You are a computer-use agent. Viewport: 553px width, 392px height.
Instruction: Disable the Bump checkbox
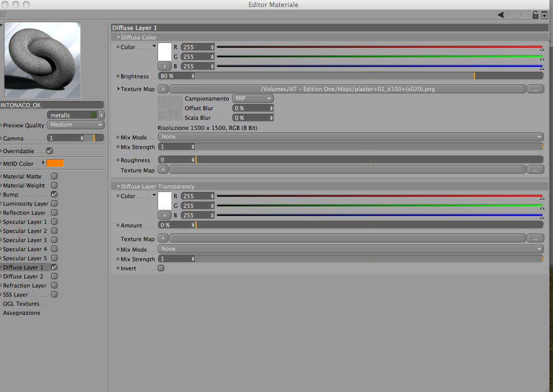tap(55, 194)
